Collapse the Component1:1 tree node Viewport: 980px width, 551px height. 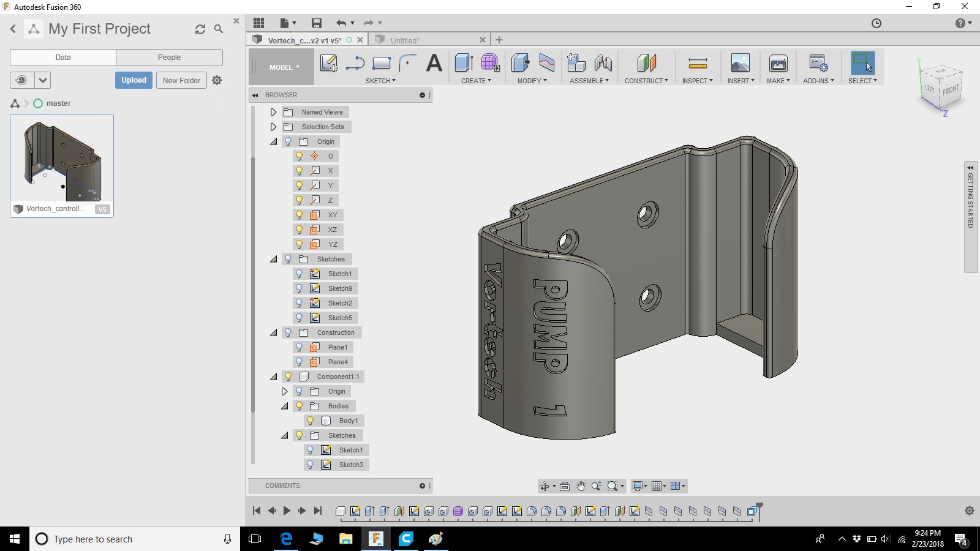click(x=273, y=377)
